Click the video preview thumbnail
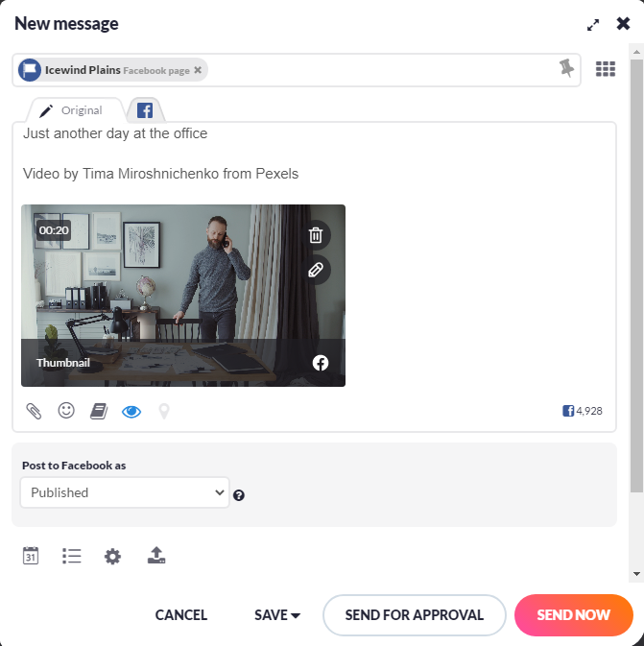Screen dimensions: 644x646 [x=183, y=296]
